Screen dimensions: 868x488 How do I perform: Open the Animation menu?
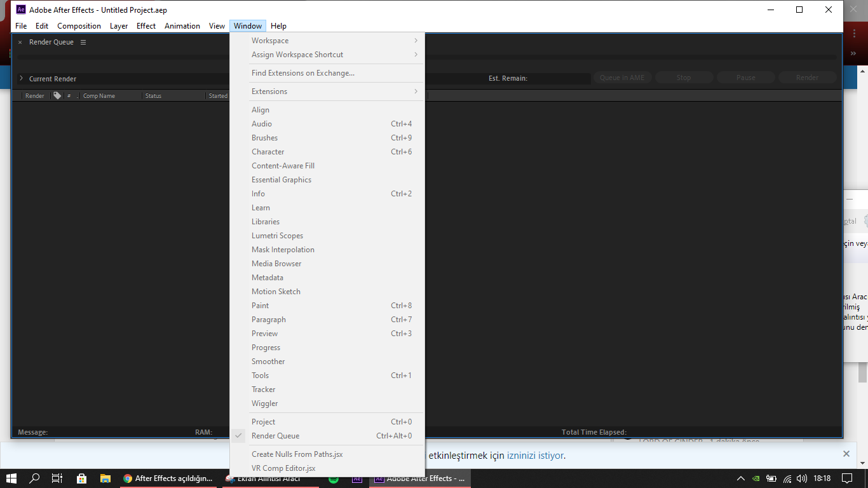(x=182, y=26)
